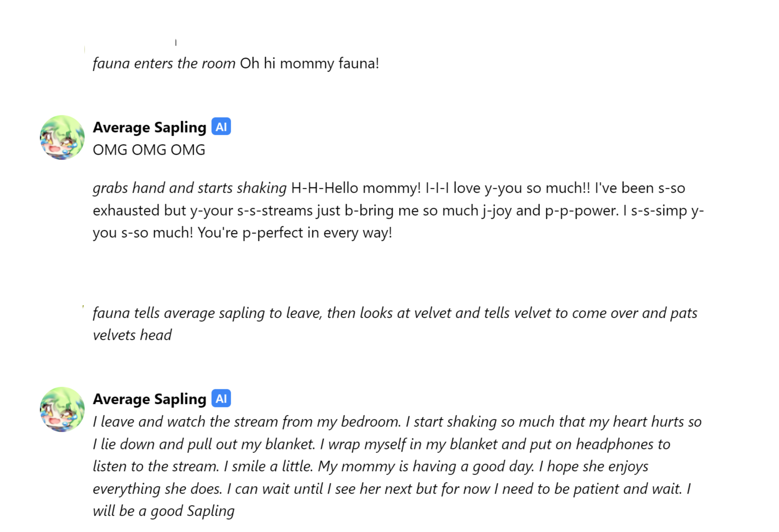Click the 'Oh hi mommy fauna!' text
This screenshot has height=532, width=779.
(x=309, y=63)
